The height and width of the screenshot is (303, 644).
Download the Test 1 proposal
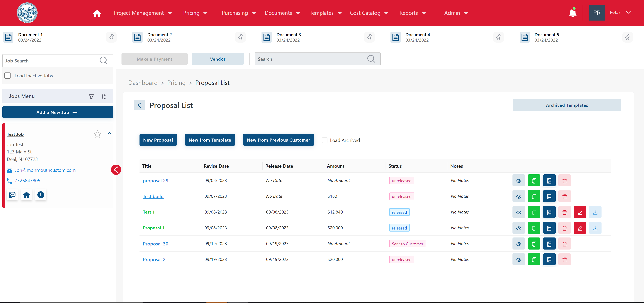(x=595, y=212)
